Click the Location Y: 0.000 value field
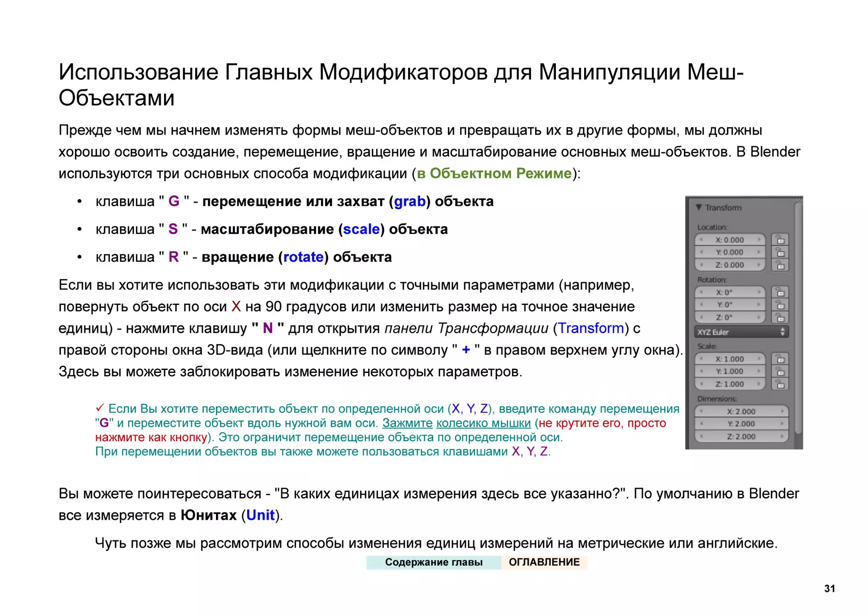Viewport: 868px width, 614px height. (x=730, y=252)
